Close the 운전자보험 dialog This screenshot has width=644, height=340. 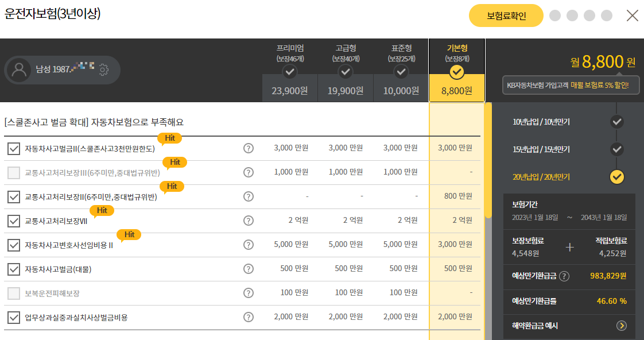[632, 16]
